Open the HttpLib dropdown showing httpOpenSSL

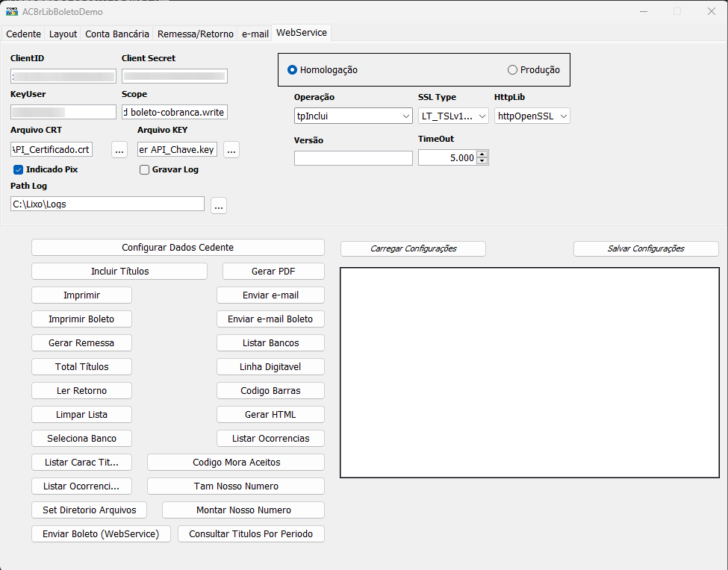pos(532,116)
